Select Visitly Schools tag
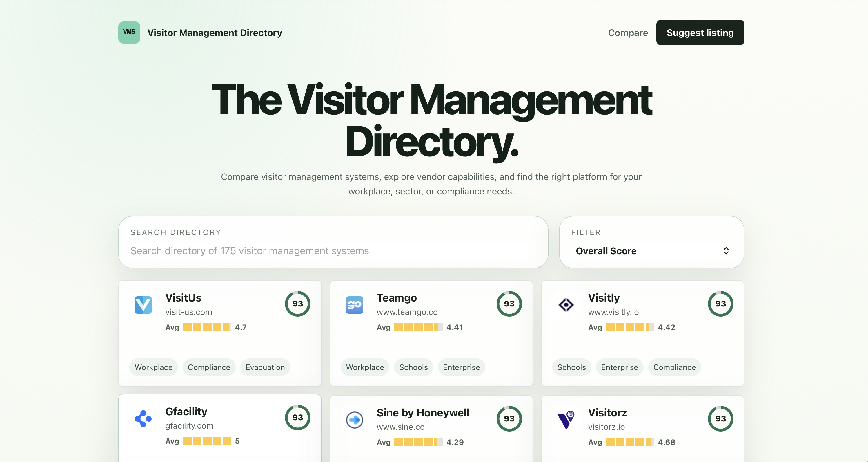The width and height of the screenshot is (868, 462). pos(571,367)
